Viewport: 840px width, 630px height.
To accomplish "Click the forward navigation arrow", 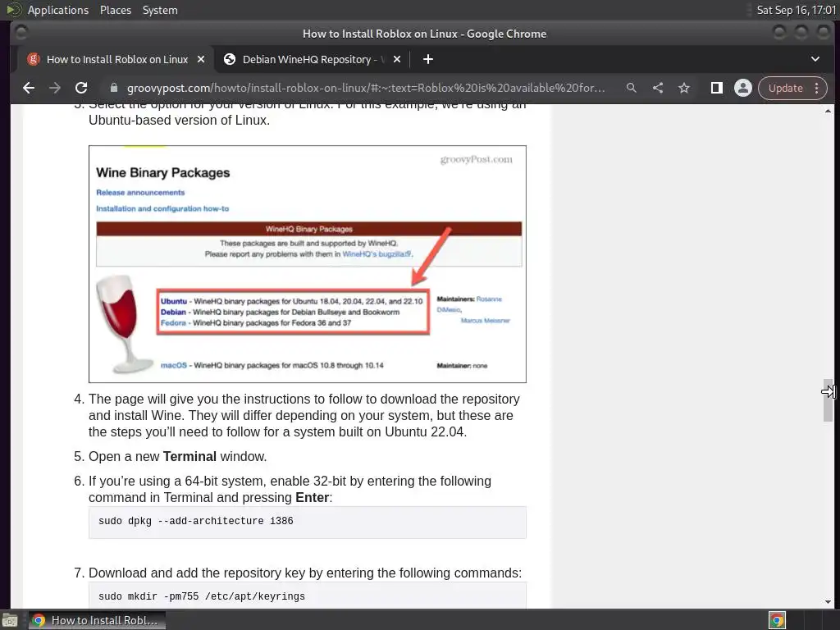I will (55, 88).
